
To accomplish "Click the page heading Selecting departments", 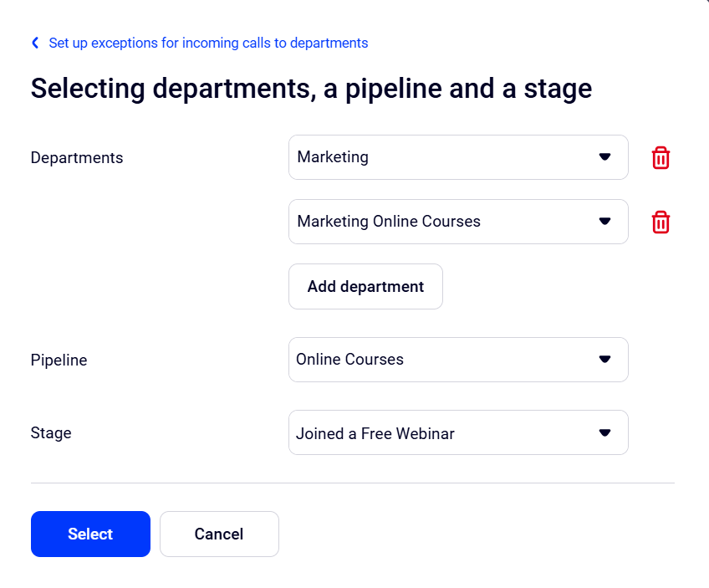I will 311,89.
